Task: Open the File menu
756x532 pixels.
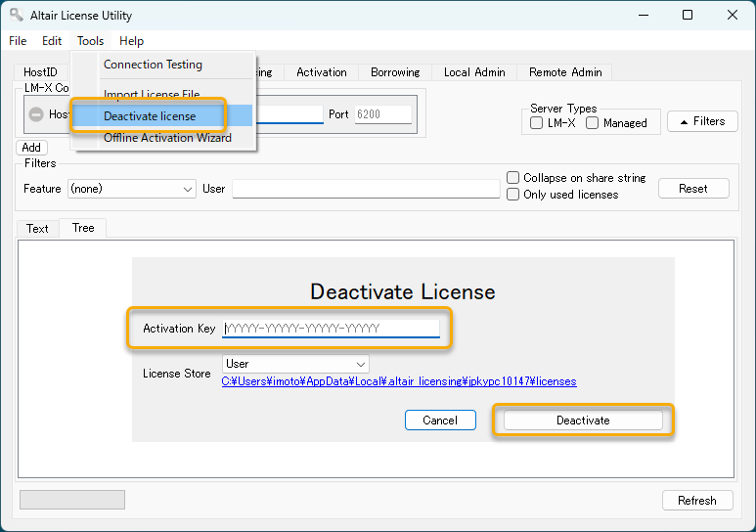Action: coord(18,41)
